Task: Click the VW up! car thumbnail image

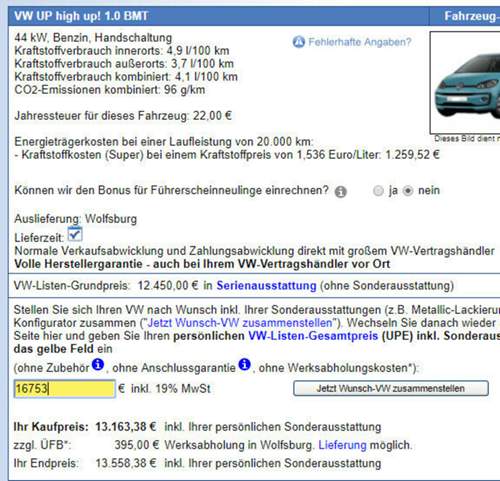Action: [465, 83]
